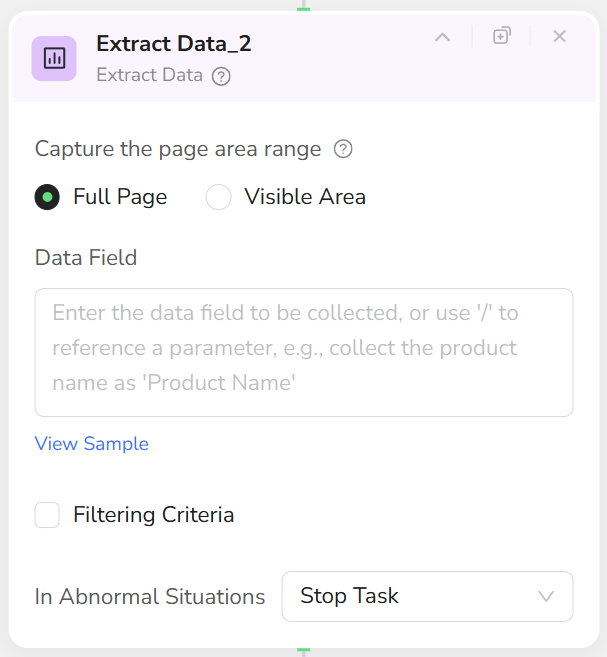This screenshot has height=657, width=607.
Task: Enable the Filtering Criteria checkbox
Action: (x=47, y=515)
